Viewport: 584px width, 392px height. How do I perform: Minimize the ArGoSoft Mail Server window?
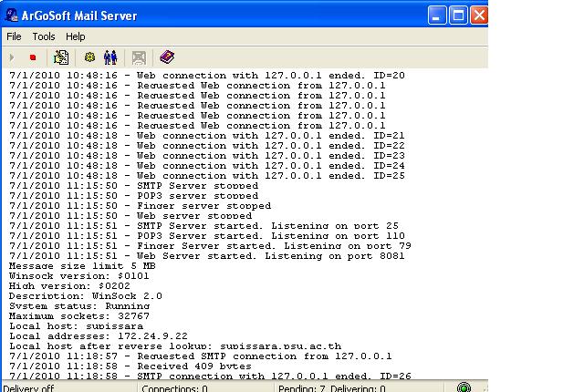point(437,15)
